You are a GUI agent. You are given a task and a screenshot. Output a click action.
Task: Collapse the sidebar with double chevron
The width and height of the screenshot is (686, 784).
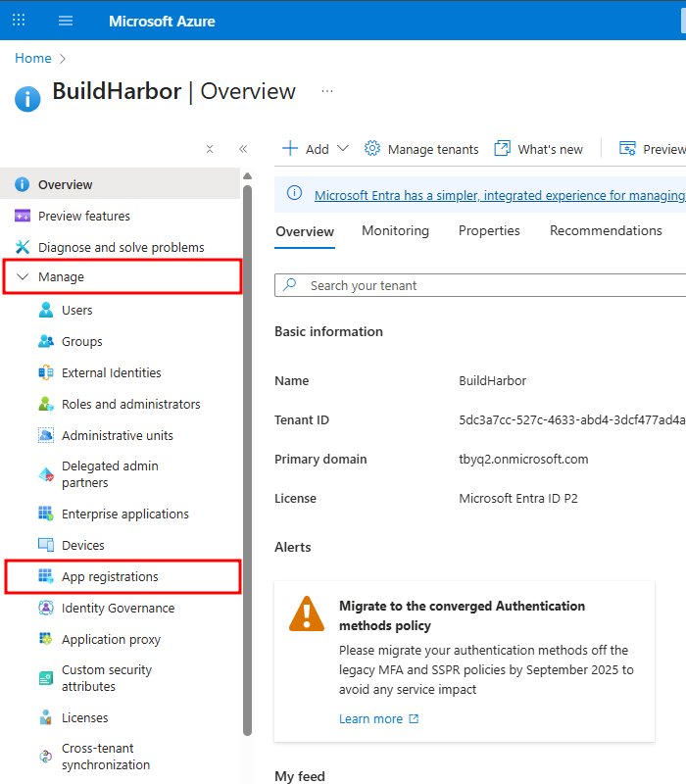pos(243,149)
